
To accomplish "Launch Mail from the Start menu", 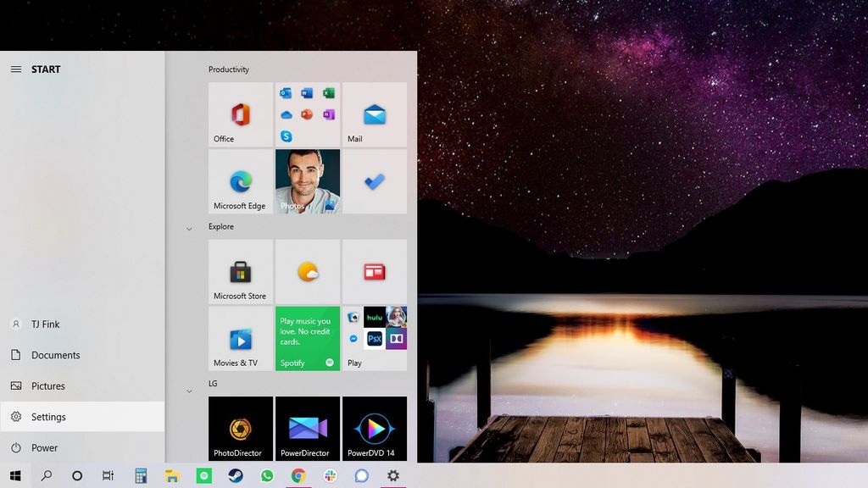I will click(375, 114).
